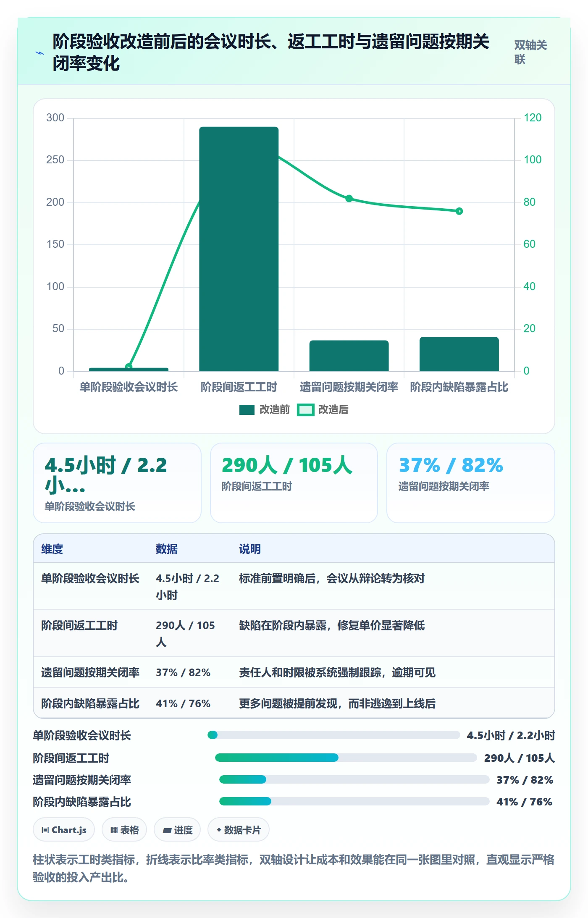Screen dimensions: 588x918
Task: Select the table cell 遗留问题按期关闭率
Action: pos(90,672)
